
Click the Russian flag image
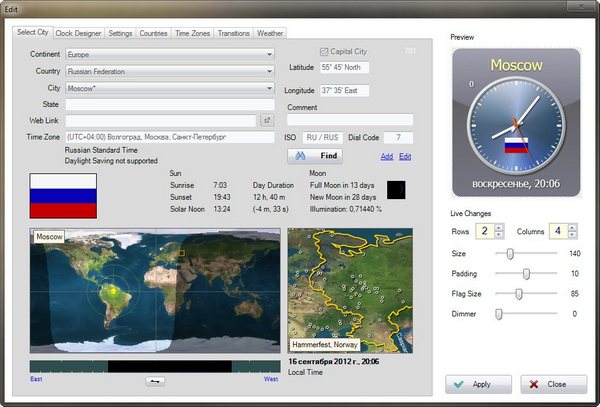tap(63, 196)
